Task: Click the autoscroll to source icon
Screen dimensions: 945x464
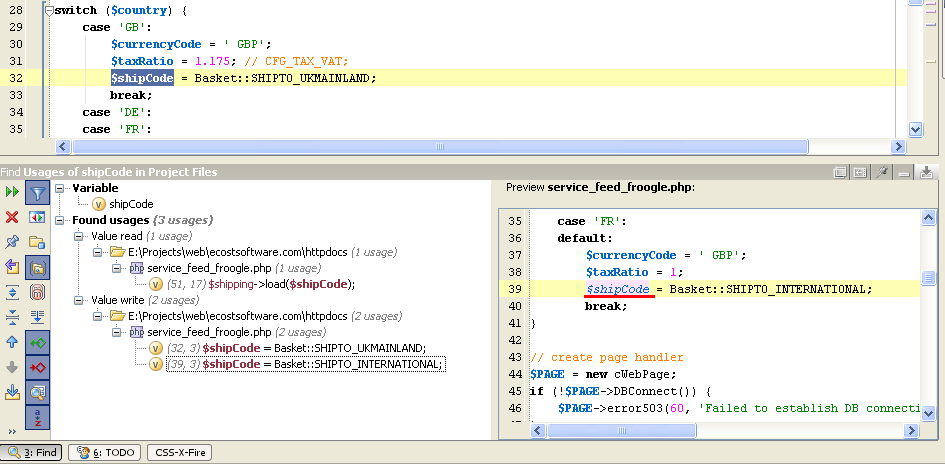Action: 37,318
